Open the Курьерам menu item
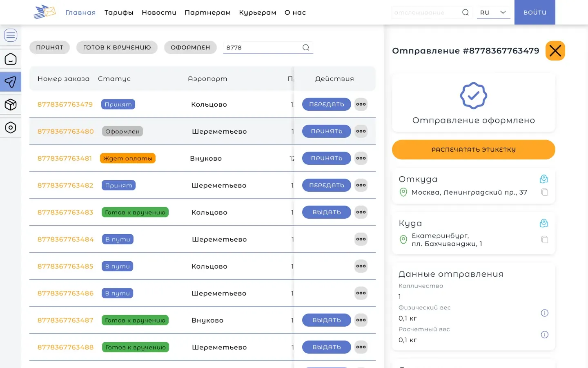The image size is (588, 368). click(x=258, y=12)
